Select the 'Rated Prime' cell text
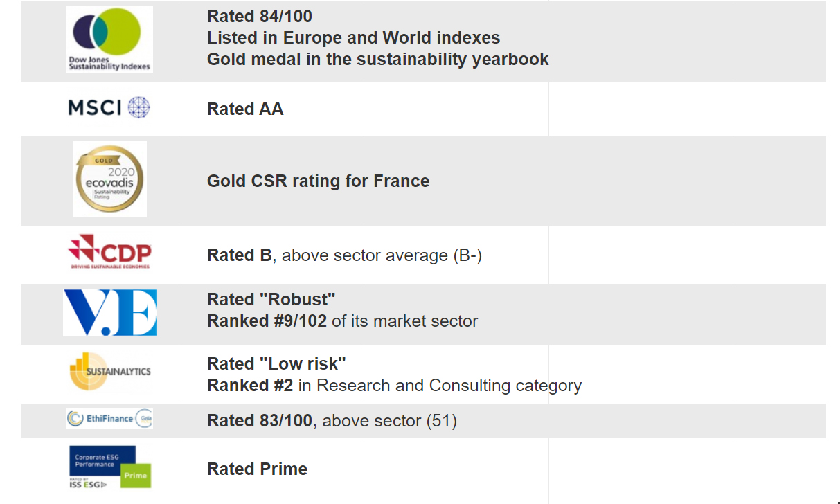 click(258, 469)
